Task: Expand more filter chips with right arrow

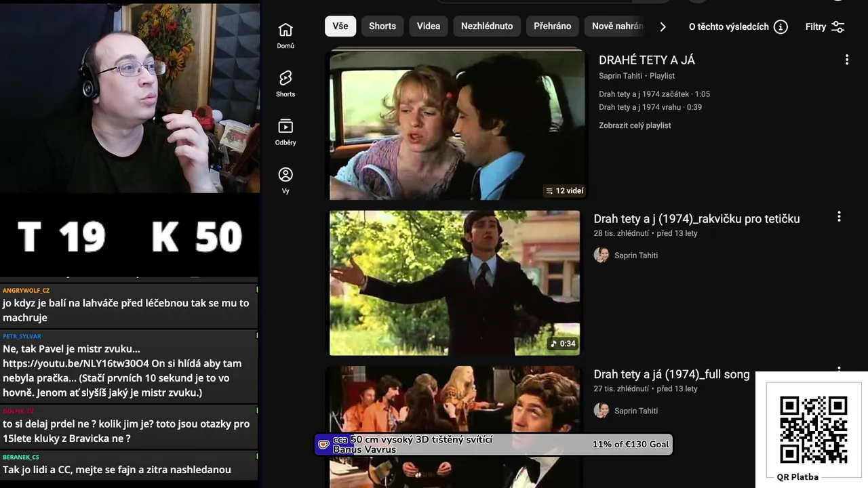Action: tap(663, 26)
